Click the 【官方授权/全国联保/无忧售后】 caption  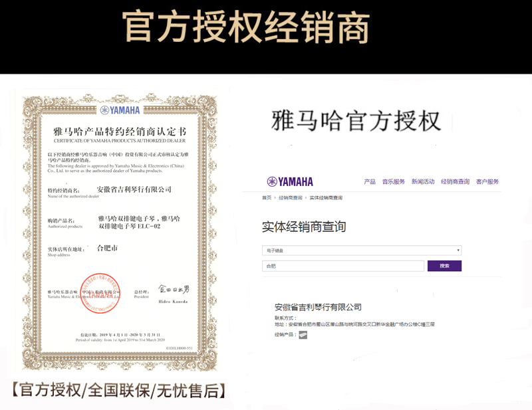120,390
